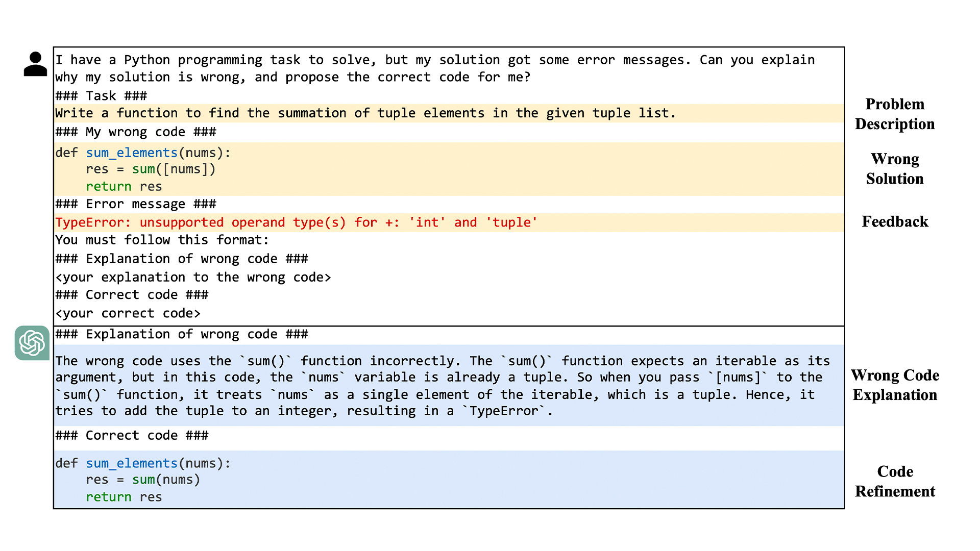Click the 'Code Refinement' side label
Image resolution: width=980 pixels, height=551 pixels.
894,481
